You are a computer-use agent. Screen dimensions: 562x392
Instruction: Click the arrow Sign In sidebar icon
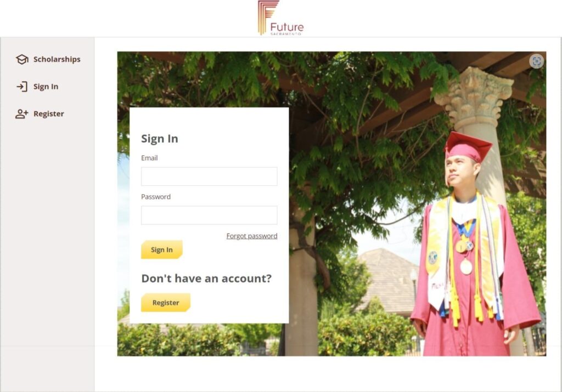tap(22, 87)
